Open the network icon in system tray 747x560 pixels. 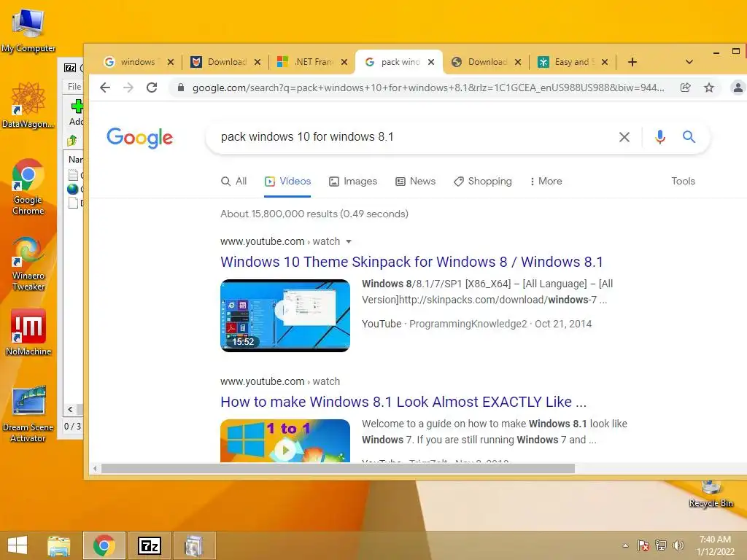pos(661,545)
